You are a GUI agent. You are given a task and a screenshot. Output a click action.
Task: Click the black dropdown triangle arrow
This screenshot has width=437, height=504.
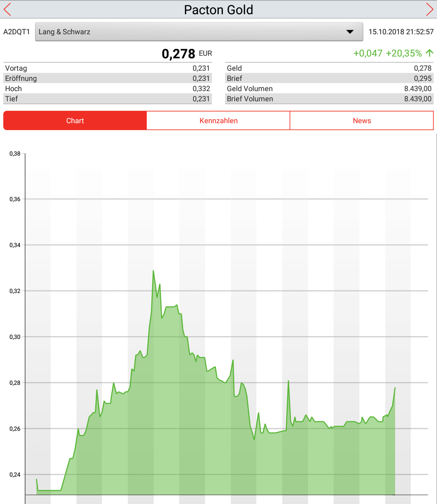[x=350, y=32]
